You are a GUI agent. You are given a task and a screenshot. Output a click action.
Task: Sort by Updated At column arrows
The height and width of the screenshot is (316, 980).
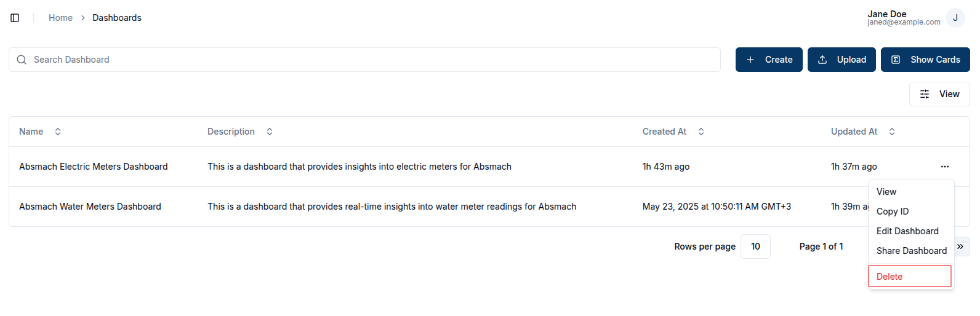tap(892, 132)
